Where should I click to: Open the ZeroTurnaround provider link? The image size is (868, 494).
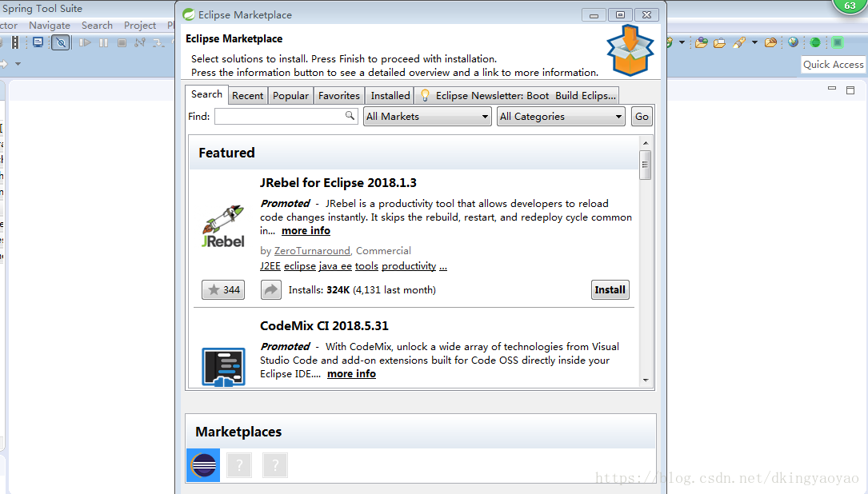click(x=312, y=251)
